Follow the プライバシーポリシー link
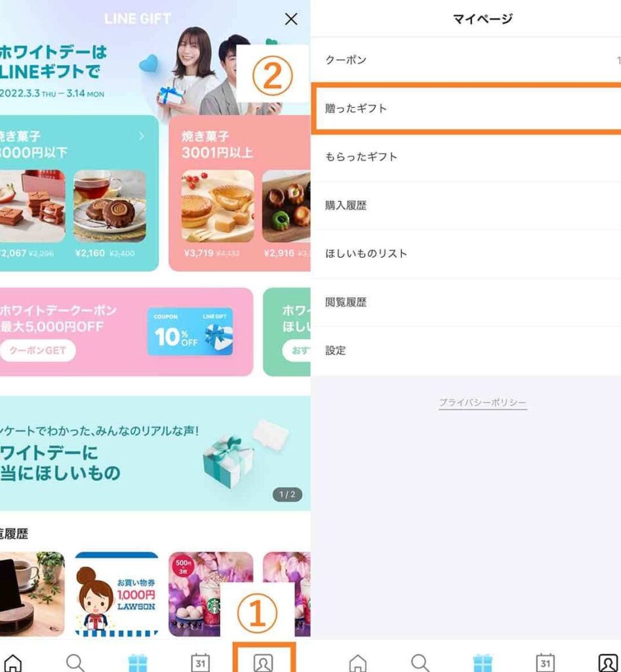The width and height of the screenshot is (621, 672). (483, 402)
